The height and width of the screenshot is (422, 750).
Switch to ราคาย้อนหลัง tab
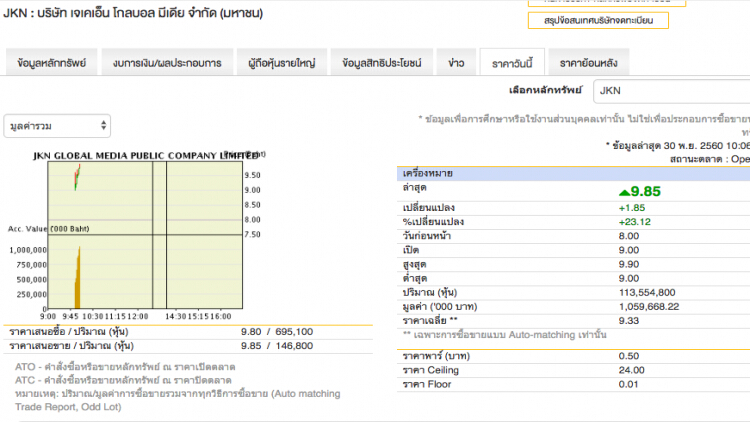tap(588, 63)
